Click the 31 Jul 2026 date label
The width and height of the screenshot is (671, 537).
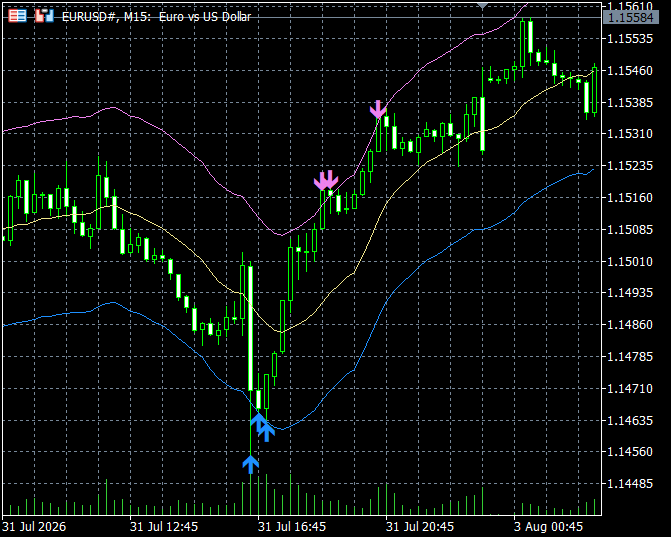pos(34,526)
